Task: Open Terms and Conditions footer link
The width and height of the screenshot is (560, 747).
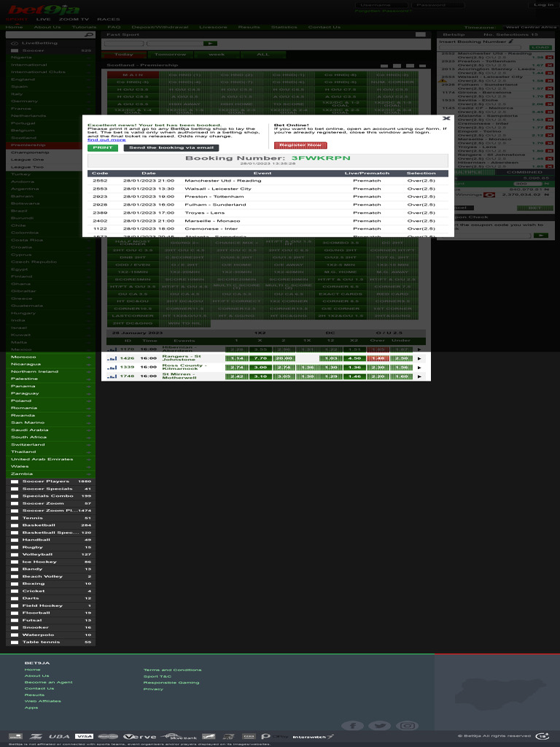Action: (x=172, y=670)
